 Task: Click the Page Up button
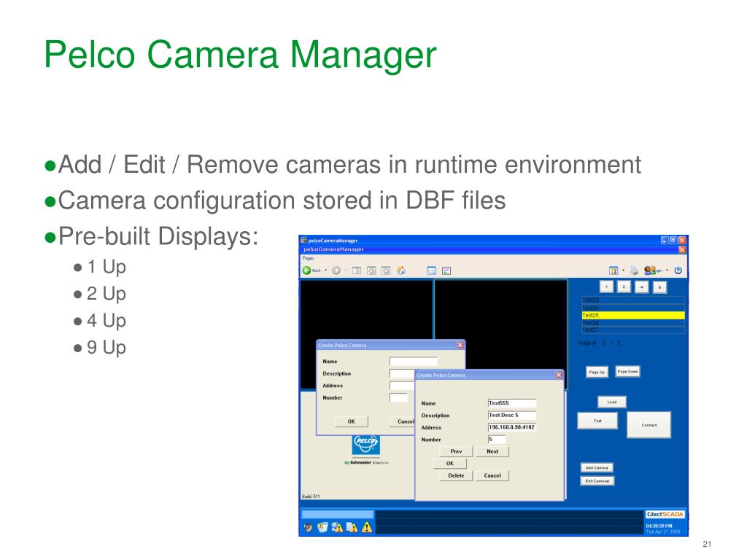(x=597, y=372)
